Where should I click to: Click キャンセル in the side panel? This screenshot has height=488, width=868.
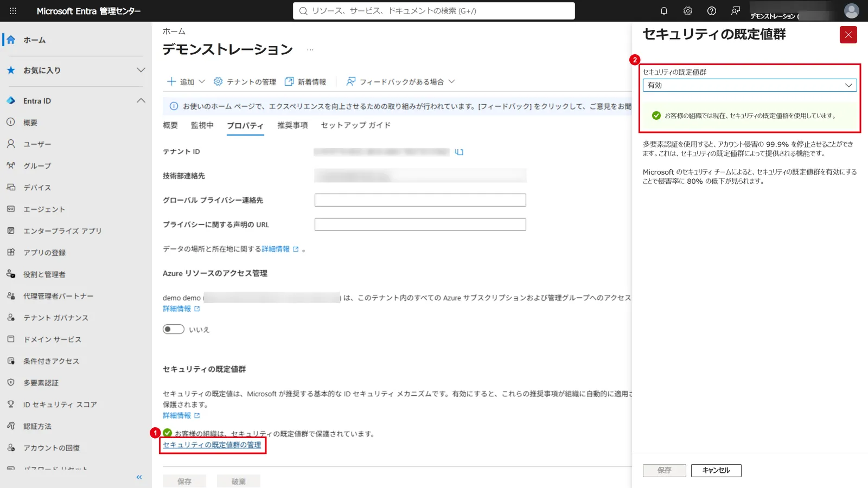pyautogui.click(x=716, y=470)
